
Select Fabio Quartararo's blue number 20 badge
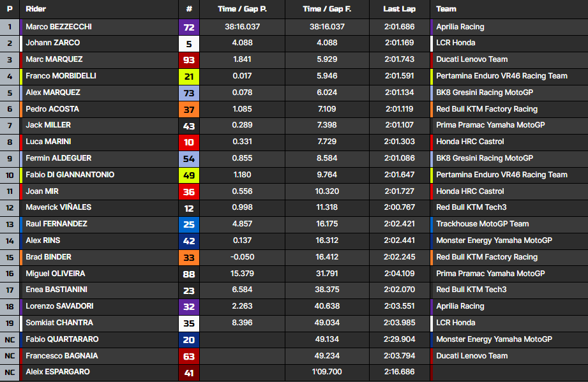[189, 340]
